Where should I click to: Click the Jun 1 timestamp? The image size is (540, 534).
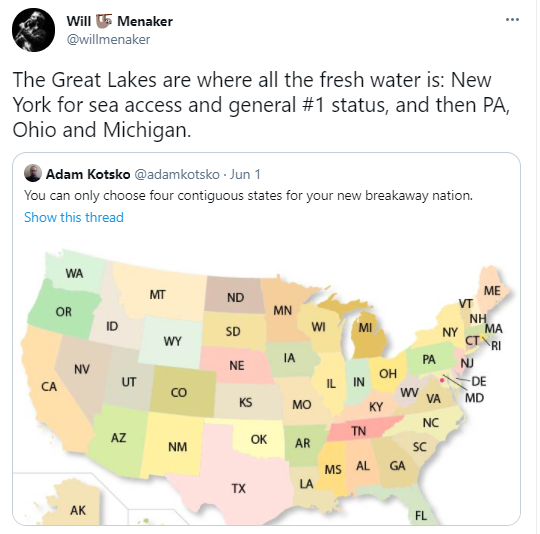coord(245,174)
